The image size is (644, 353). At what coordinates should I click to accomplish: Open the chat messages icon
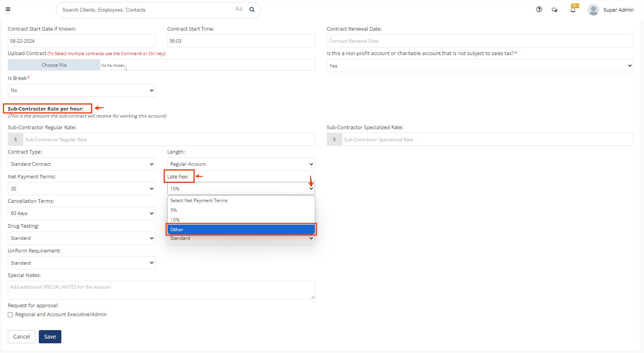coord(554,10)
